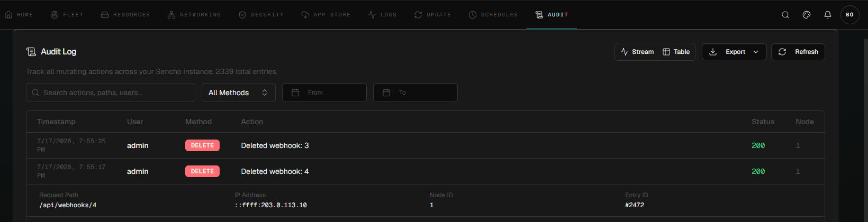Image resolution: width=868 pixels, height=222 pixels.
Task: Switch to Table view
Action: 676,52
